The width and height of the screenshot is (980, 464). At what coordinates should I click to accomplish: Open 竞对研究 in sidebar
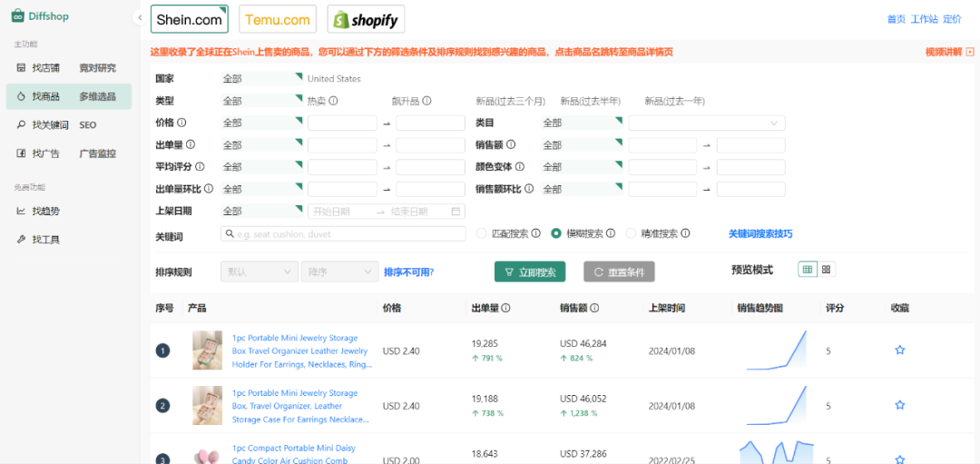click(x=97, y=67)
